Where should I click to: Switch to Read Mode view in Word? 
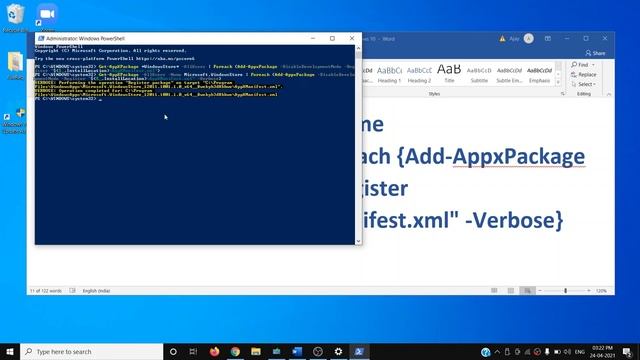[494, 291]
